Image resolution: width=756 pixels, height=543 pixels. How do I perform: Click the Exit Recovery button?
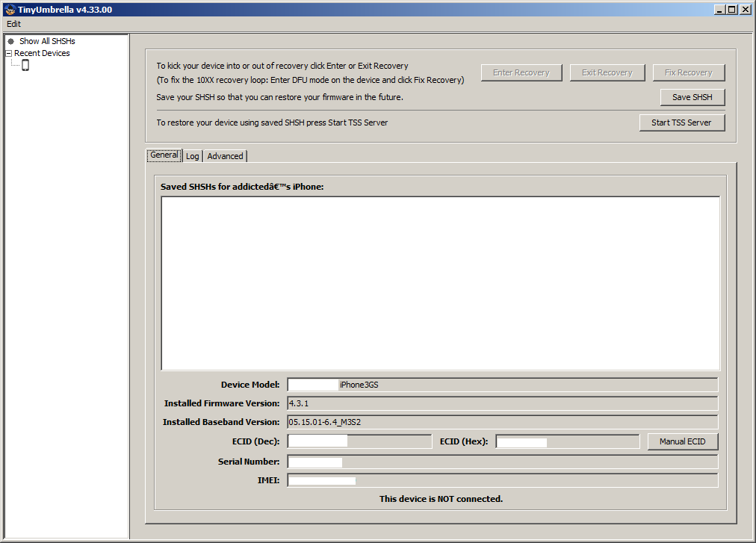click(x=607, y=72)
